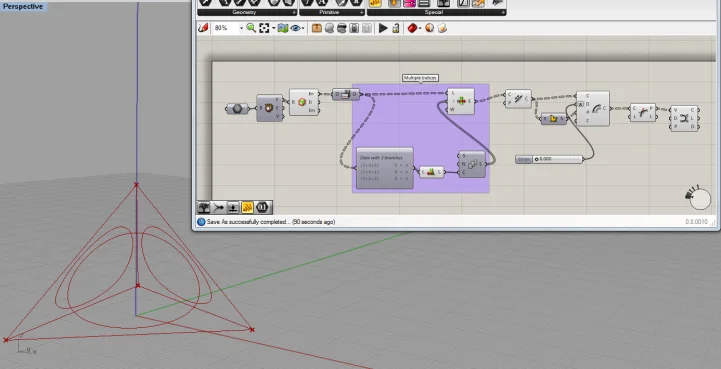Screen dimensions: 721x369
Task: Click the zoom extents frame icon
Action: pos(264,29)
